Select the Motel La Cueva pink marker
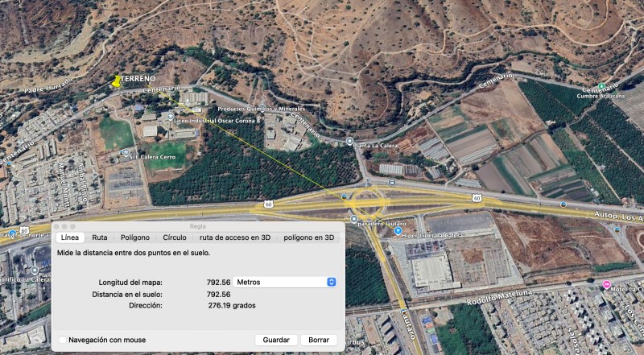644x355 pixels. coord(606,285)
